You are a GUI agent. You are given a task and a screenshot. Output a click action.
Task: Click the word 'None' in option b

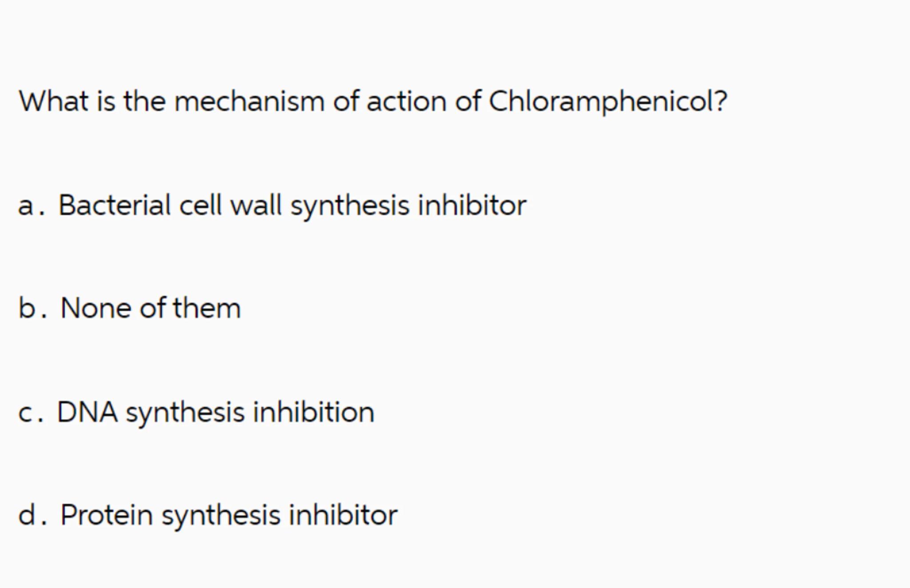(96, 308)
